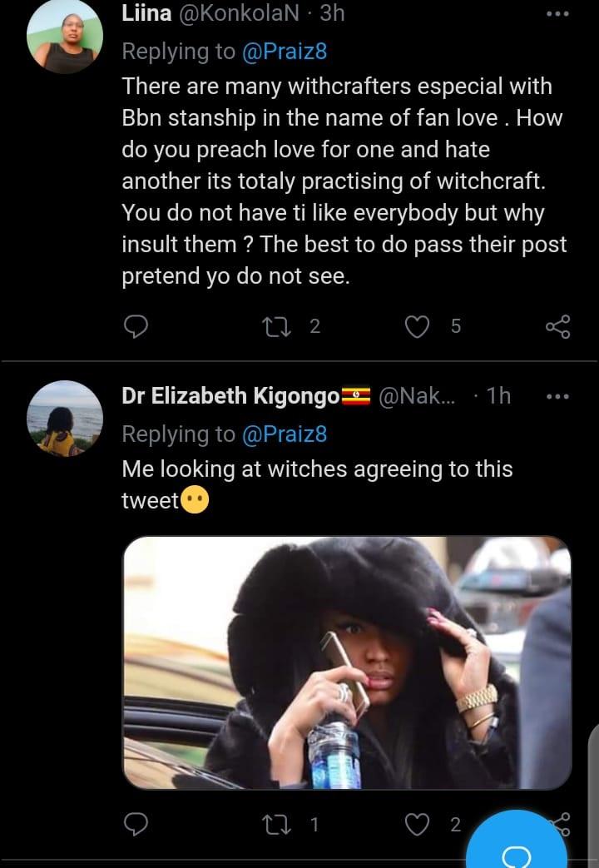Tap the blue compose reply floating button
The height and width of the screenshot is (868, 599).
[x=516, y=849]
